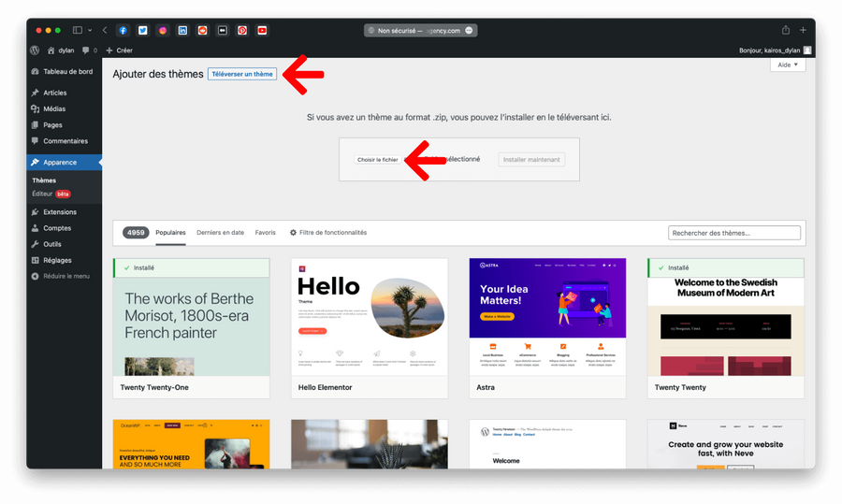Click the 4959 theme count badge
This screenshot has height=504, width=842.
point(136,233)
